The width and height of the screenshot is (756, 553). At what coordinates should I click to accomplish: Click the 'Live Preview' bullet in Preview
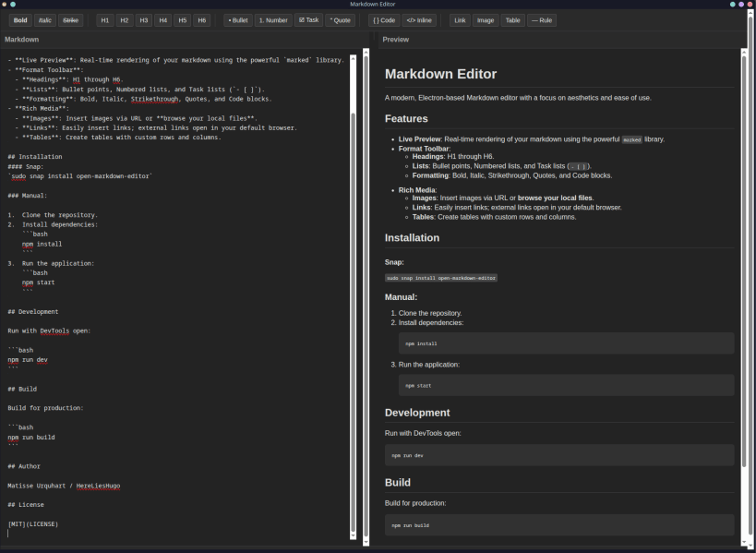point(532,139)
